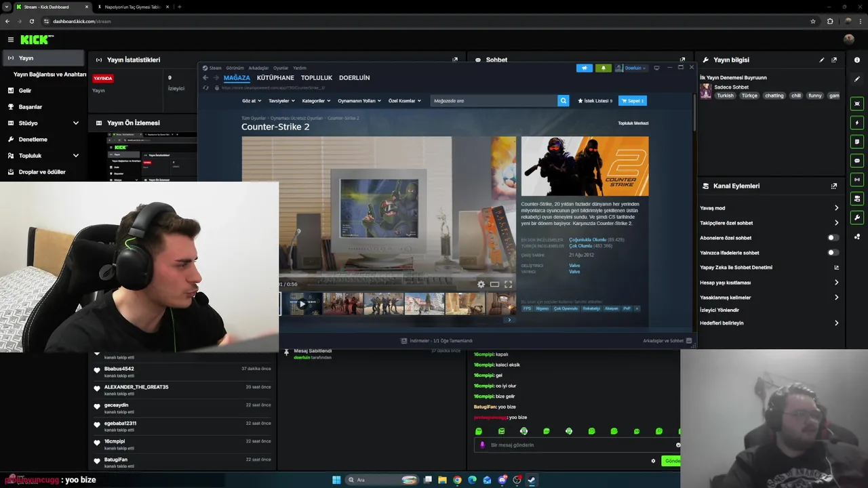The height and width of the screenshot is (488, 868).
Task: Toggle the channel actions panel icon
Action: tap(857, 199)
